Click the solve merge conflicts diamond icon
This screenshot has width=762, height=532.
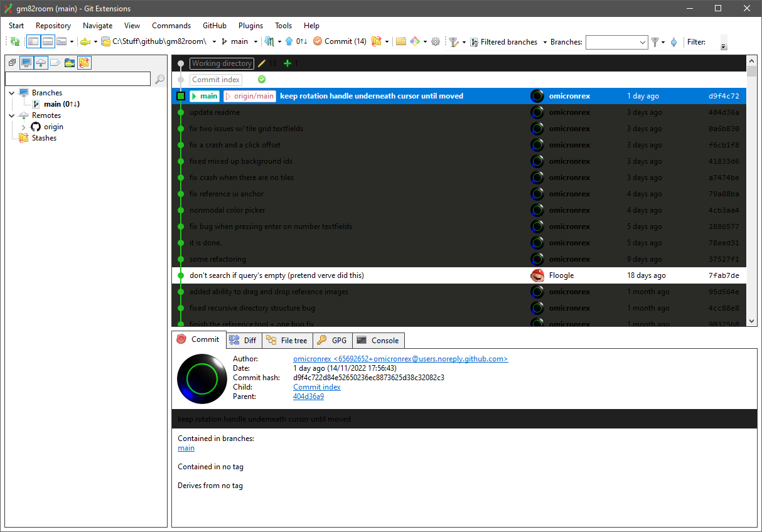coord(414,41)
